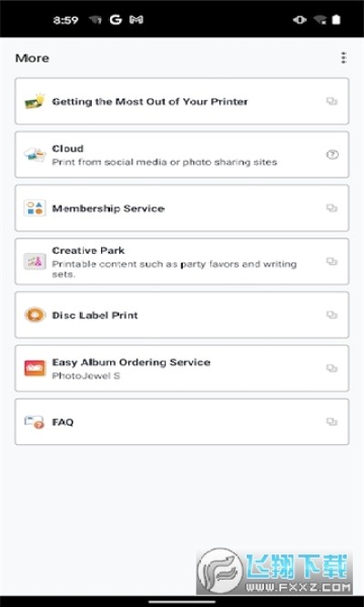
Task: Open the three-dot overflow menu
Action: 343,58
